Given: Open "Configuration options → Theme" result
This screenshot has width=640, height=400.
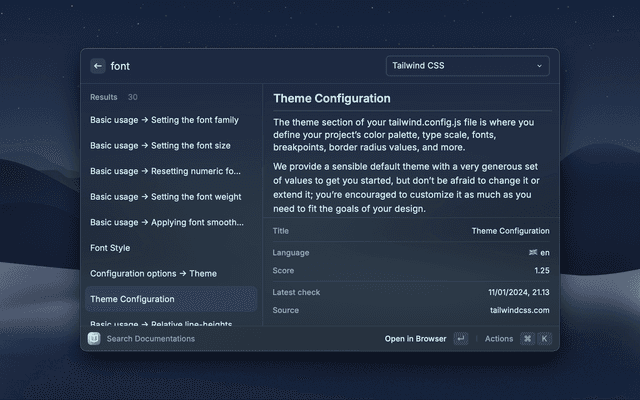Looking at the screenshot, I should click(x=153, y=273).
